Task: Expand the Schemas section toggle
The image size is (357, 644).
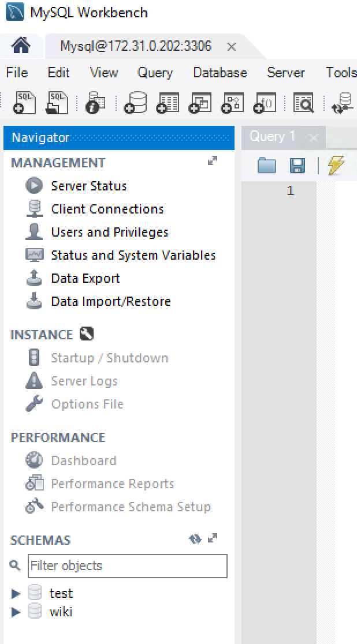Action: 212,538
